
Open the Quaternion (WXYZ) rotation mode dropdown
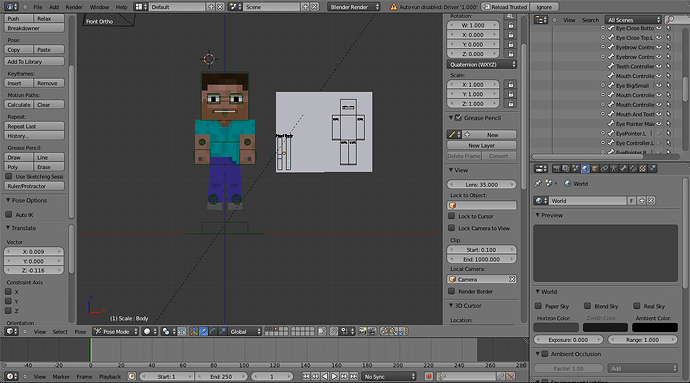(x=482, y=64)
